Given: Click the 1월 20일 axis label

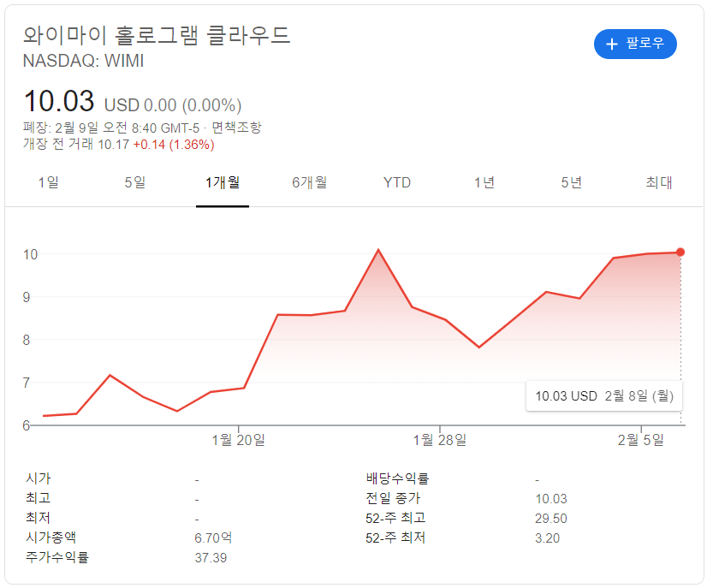Looking at the screenshot, I should tap(239, 440).
